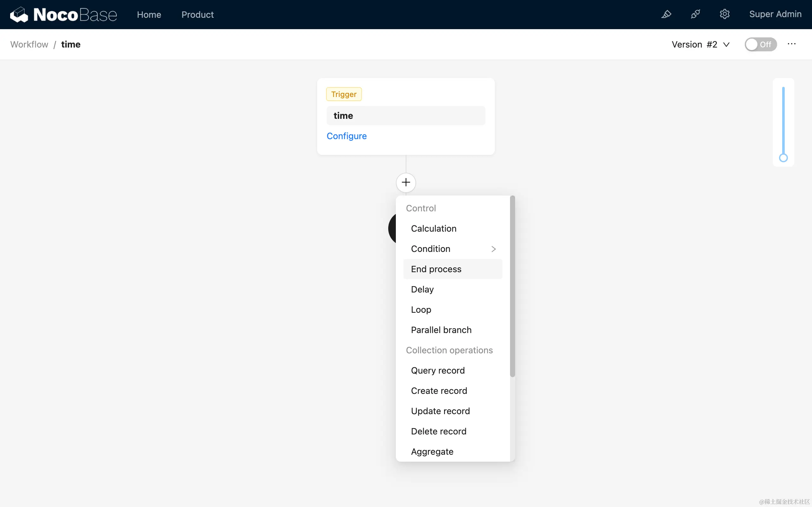The width and height of the screenshot is (812, 507).
Task: Open the Super Admin user menu
Action: (775, 15)
